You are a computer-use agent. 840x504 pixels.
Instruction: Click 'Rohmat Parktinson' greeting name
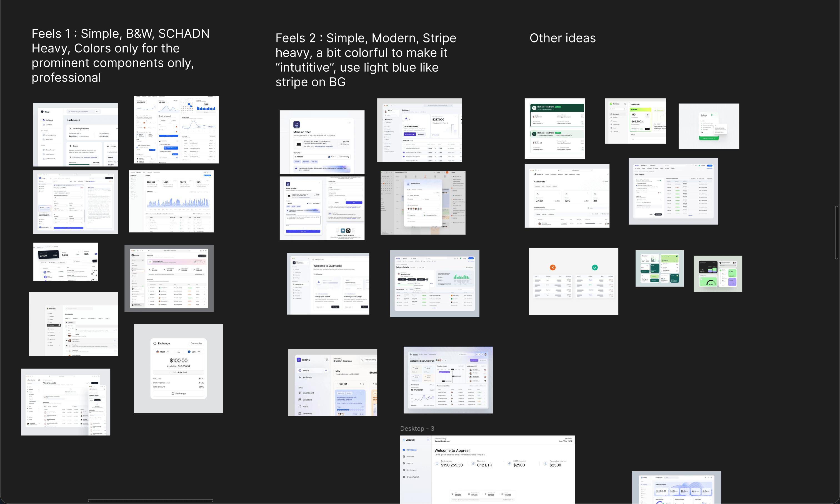pos(442,441)
